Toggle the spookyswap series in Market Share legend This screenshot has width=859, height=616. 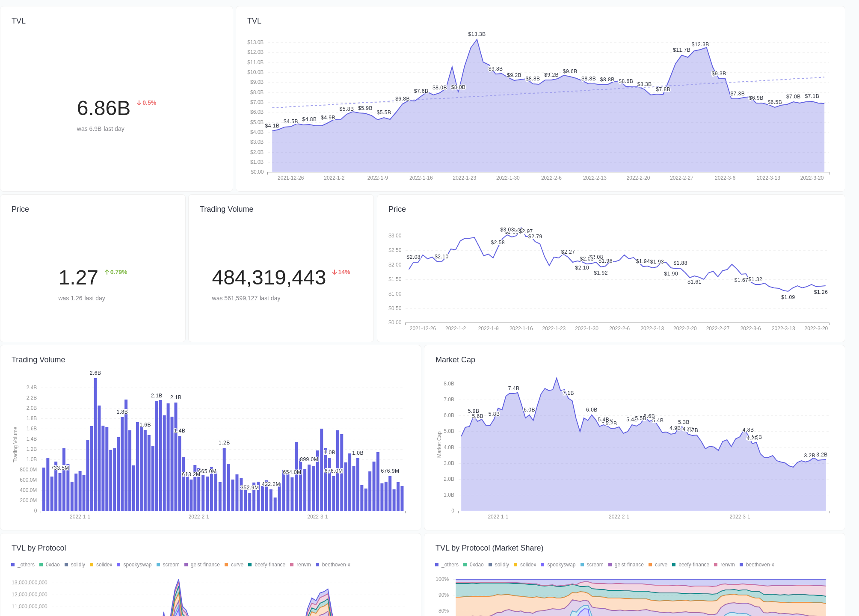point(542,565)
